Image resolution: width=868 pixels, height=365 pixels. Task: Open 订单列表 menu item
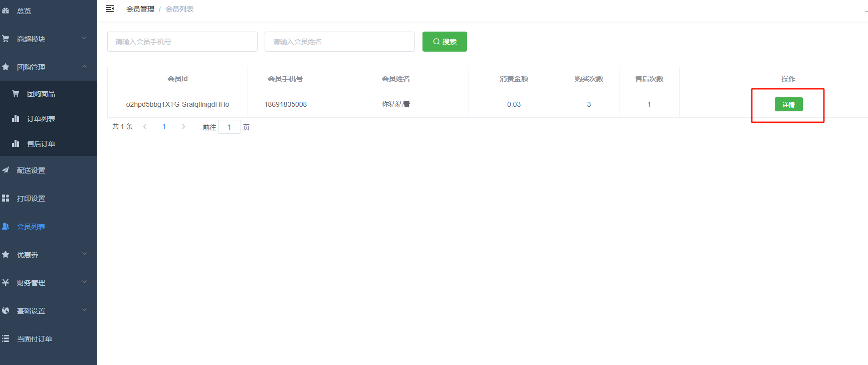pos(41,119)
